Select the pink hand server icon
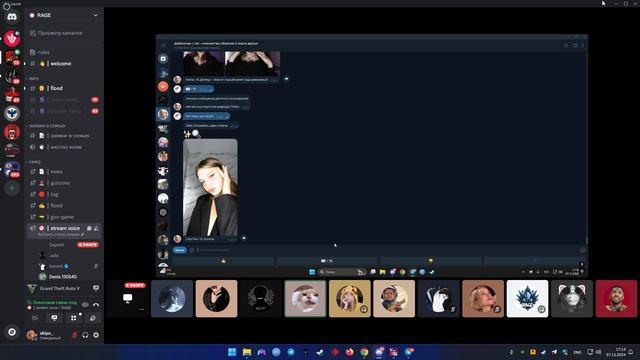640x360 pixels. click(12, 38)
